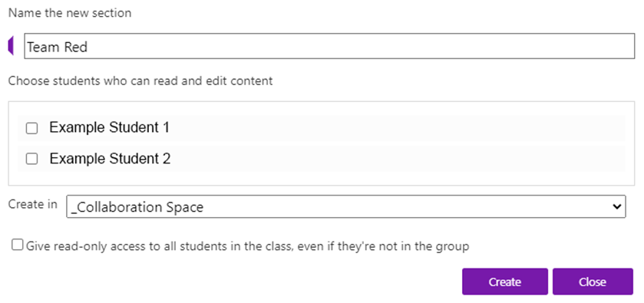This screenshot has width=644, height=303.
Task: Select the Example Student 1 name label
Action: tap(109, 127)
